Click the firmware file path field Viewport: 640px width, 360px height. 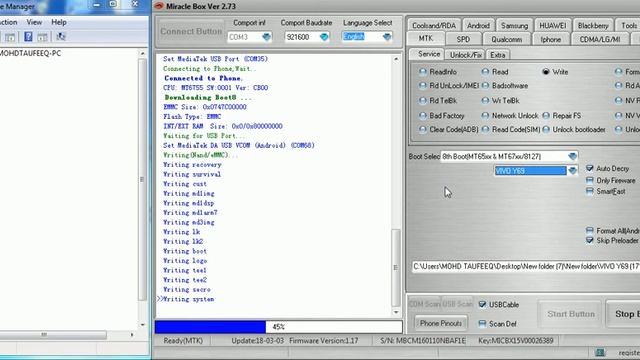(x=526, y=267)
